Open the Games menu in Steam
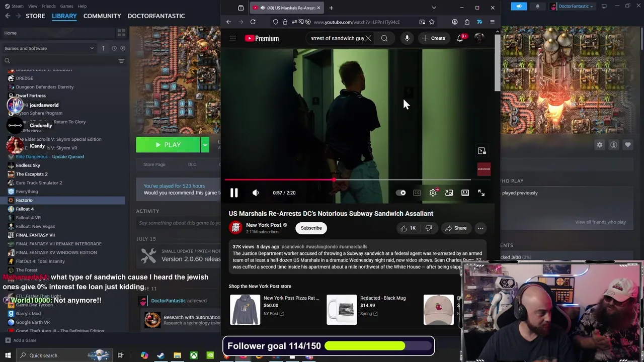This screenshot has height=362, width=644. (x=66, y=6)
